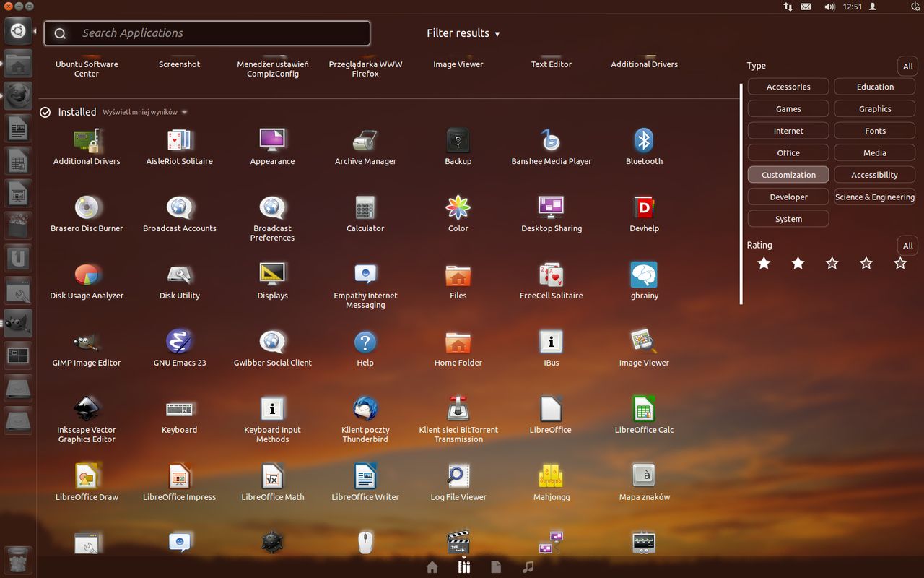924x578 pixels.
Task: Toggle the System type filter
Action: point(788,219)
